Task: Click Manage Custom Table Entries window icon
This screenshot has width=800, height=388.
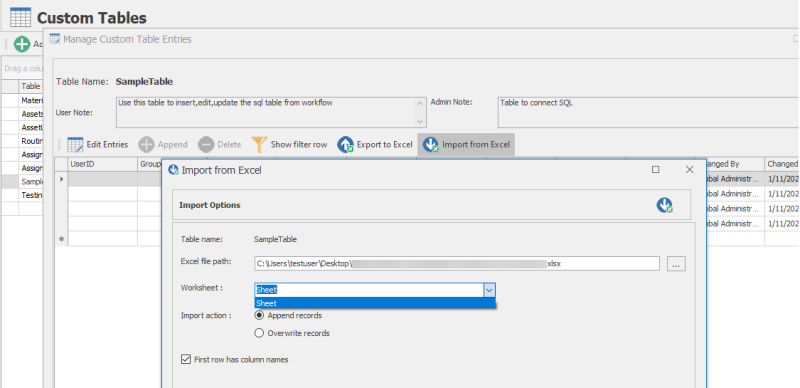Action: (x=54, y=39)
